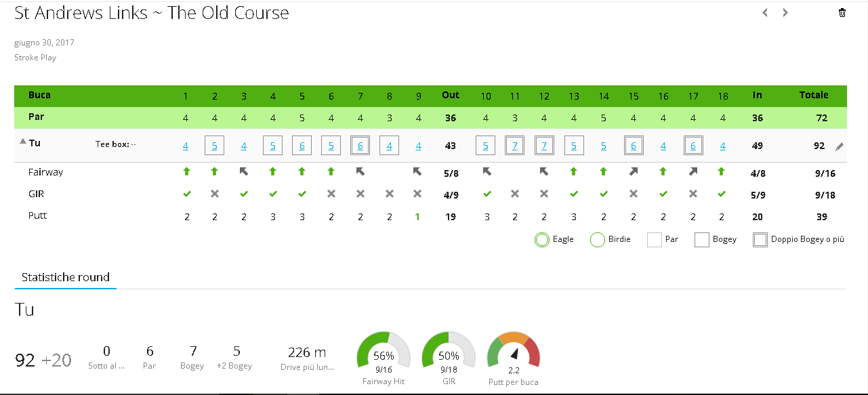The height and width of the screenshot is (395, 868).
Task: Click hole 3 fairway missed-left arrow
Action: (x=244, y=172)
